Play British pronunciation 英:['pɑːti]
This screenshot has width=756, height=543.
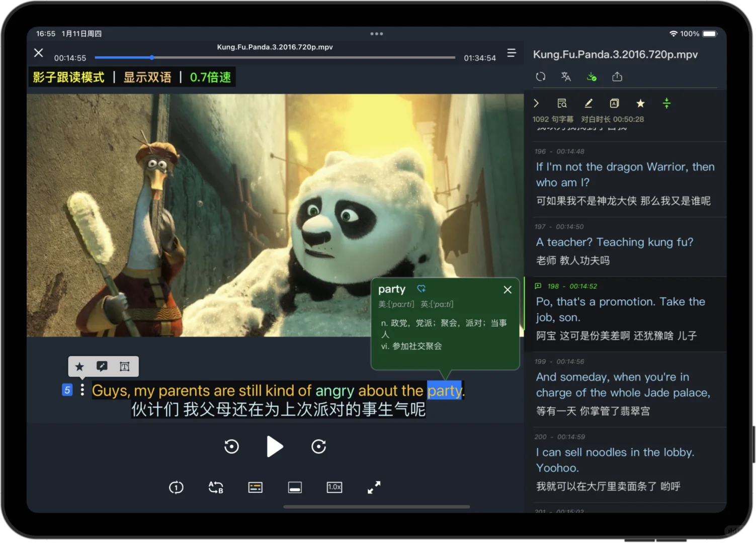coord(437,304)
